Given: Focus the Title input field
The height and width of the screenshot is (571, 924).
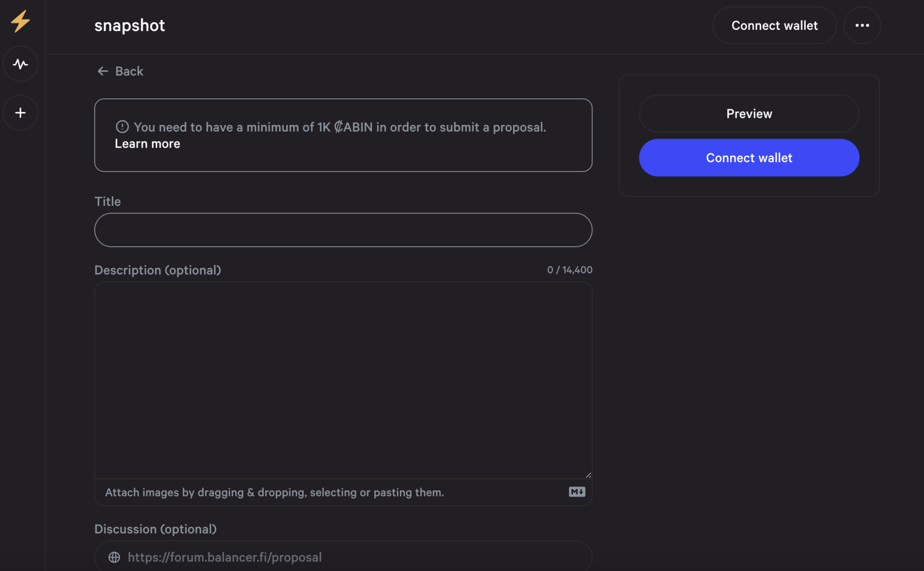Looking at the screenshot, I should (x=343, y=230).
